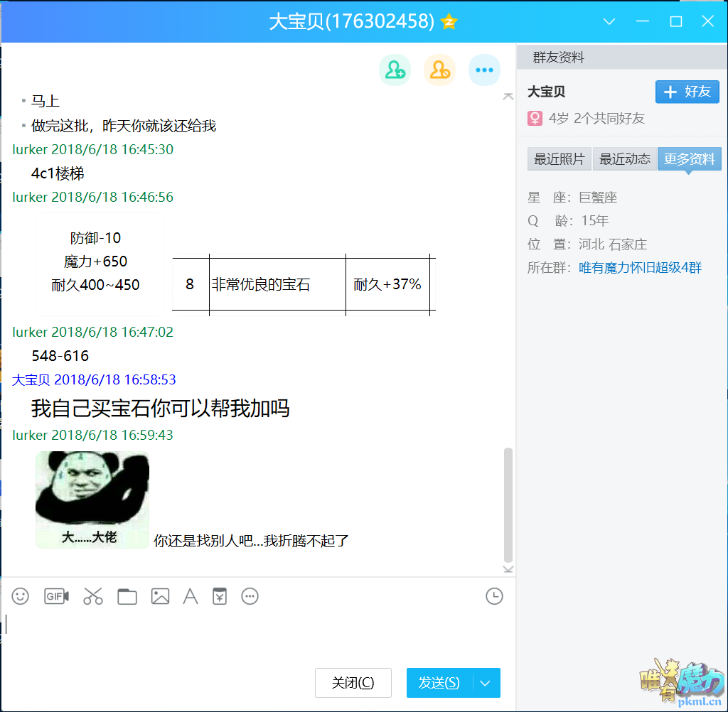Image resolution: width=728 pixels, height=712 pixels.
Task: Select the scissors screenshot tool
Action: coord(93,596)
